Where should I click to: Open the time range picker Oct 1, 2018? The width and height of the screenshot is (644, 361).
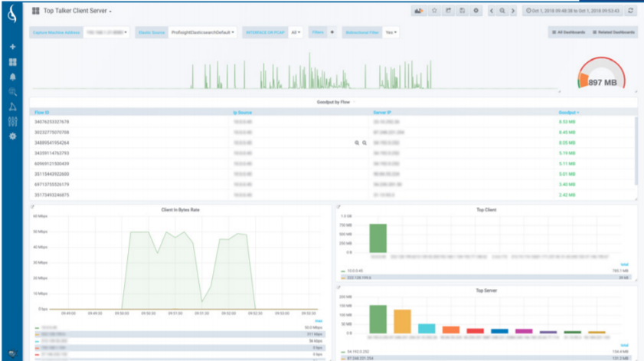[573, 11]
